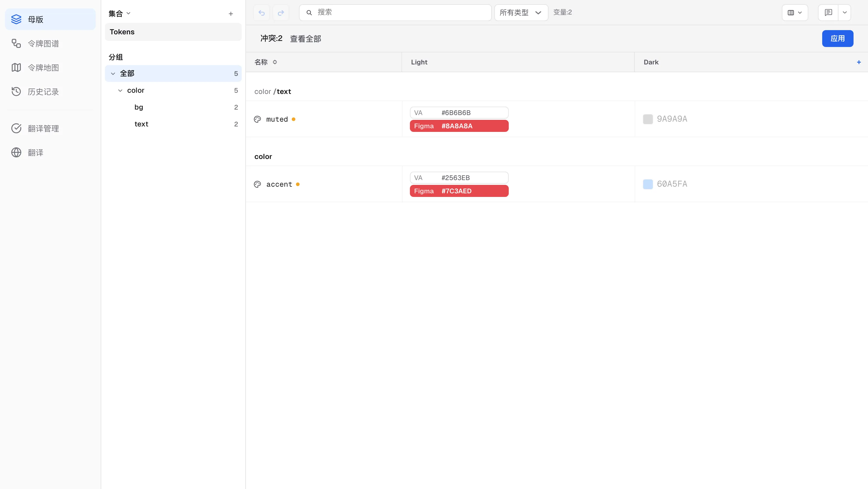Click the accent variable name
This screenshot has width=868, height=489.
tap(279, 184)
